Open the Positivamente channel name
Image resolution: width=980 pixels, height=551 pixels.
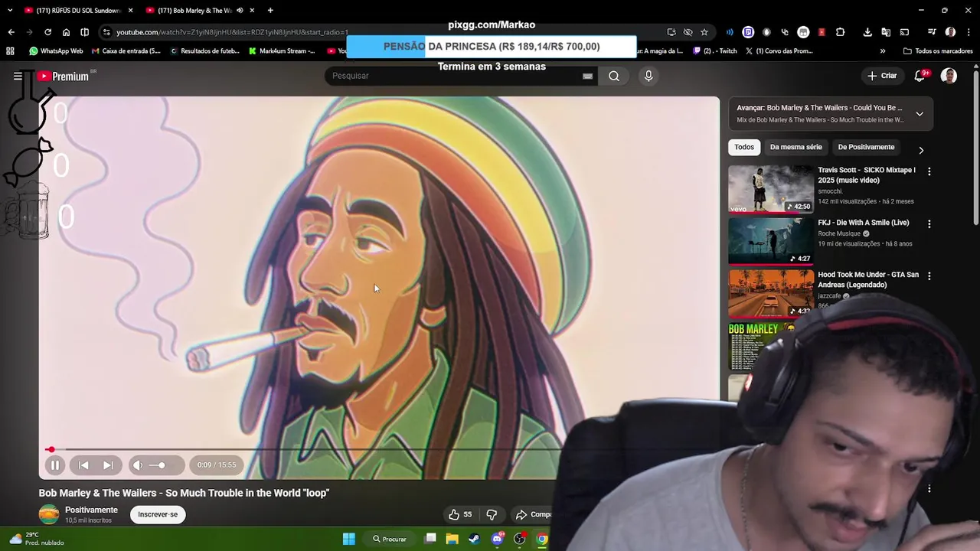point(91,510)
